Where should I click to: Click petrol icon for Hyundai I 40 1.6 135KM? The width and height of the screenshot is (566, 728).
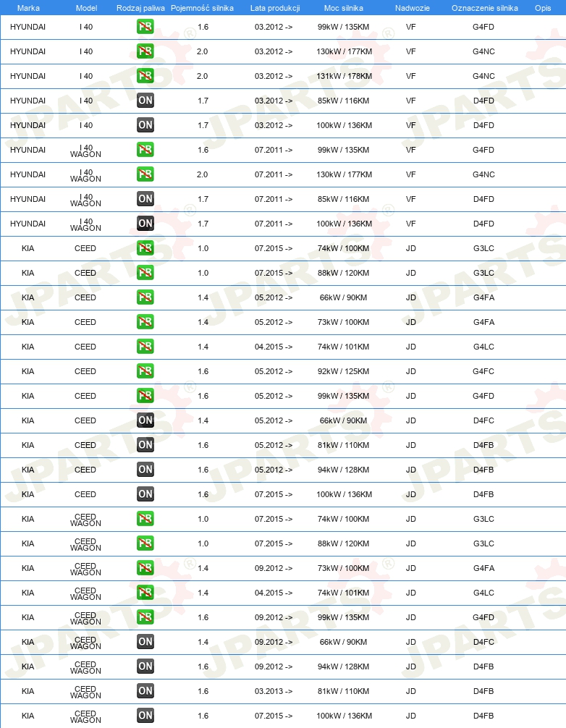145,27
